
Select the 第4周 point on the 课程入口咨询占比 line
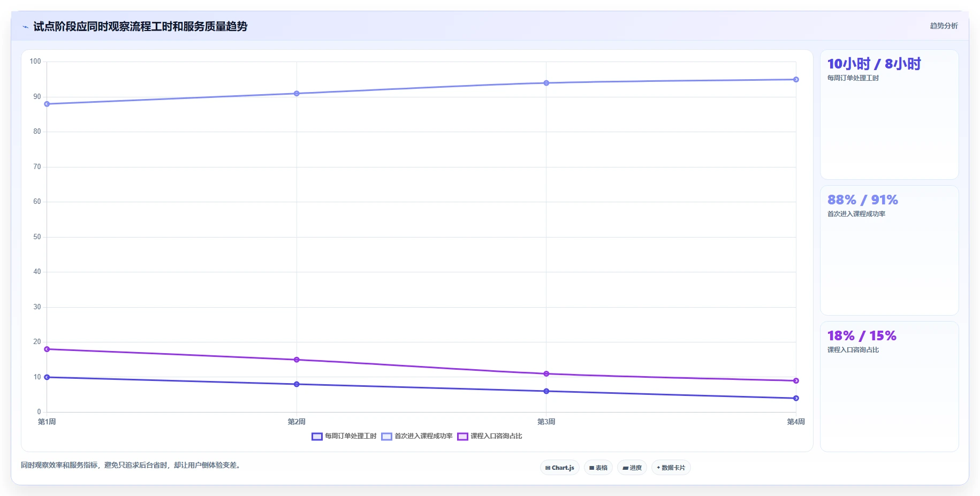(x=796, y=381)
